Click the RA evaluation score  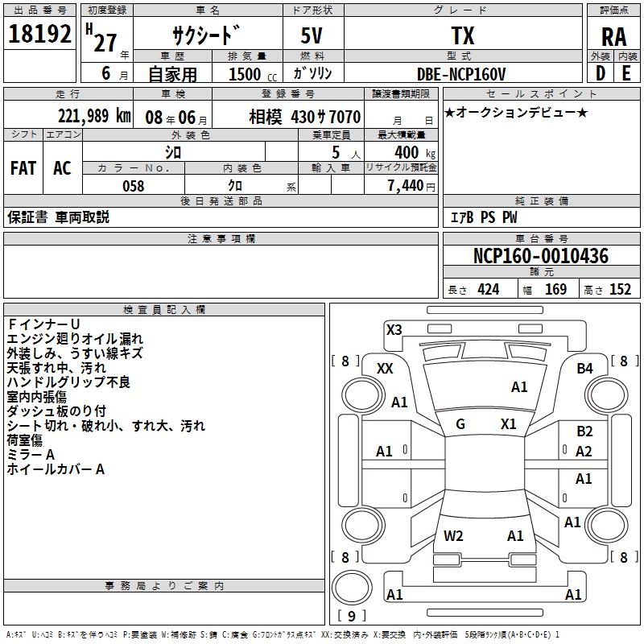point(614,37)
